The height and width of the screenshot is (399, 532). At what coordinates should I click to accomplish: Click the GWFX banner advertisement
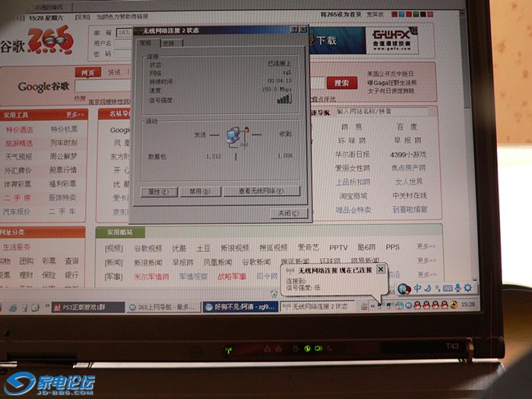point(392,40)
